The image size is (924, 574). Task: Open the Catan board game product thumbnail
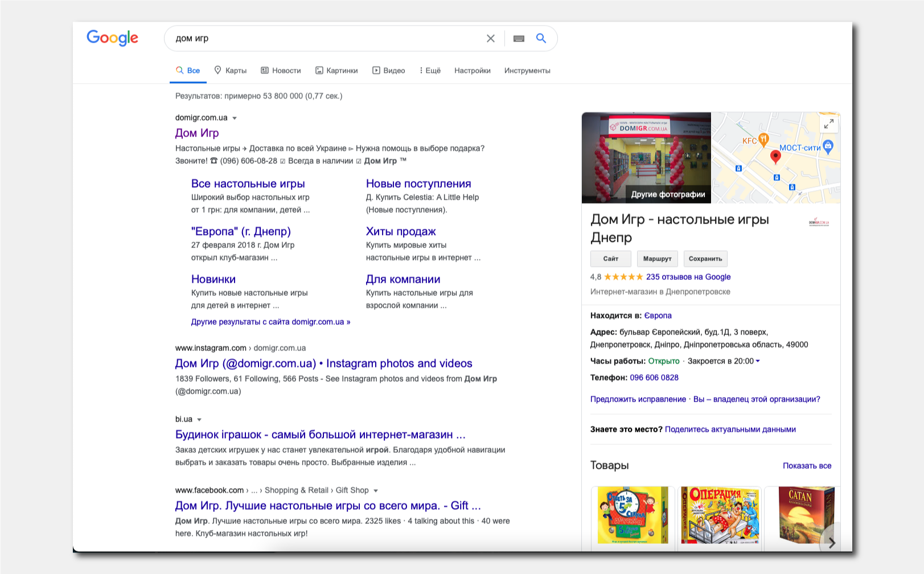click(x=802, y=515)
